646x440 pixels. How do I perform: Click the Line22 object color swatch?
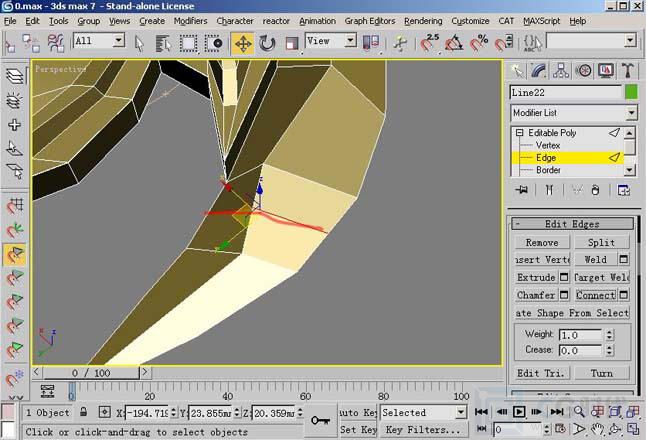[x=631, y=92]
